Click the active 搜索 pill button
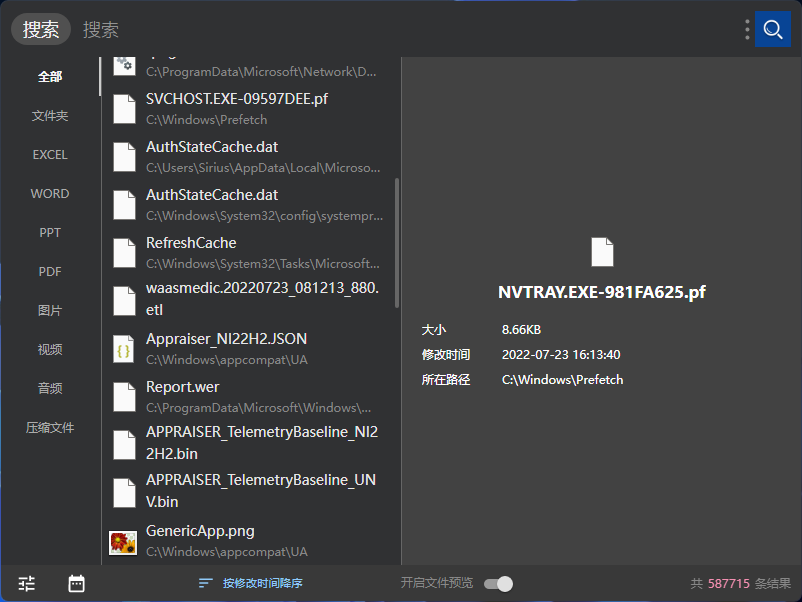Viewport: 802px width, 602px height. click(41, 29)
